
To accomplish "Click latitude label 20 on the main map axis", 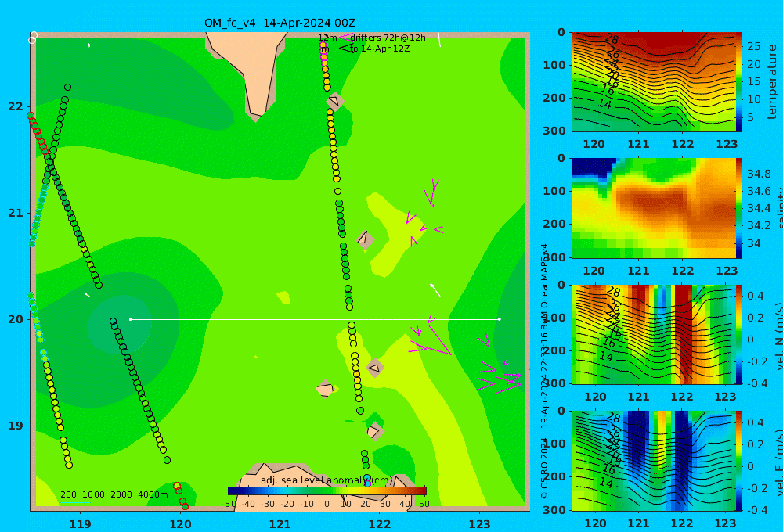I will coord(16,319).
